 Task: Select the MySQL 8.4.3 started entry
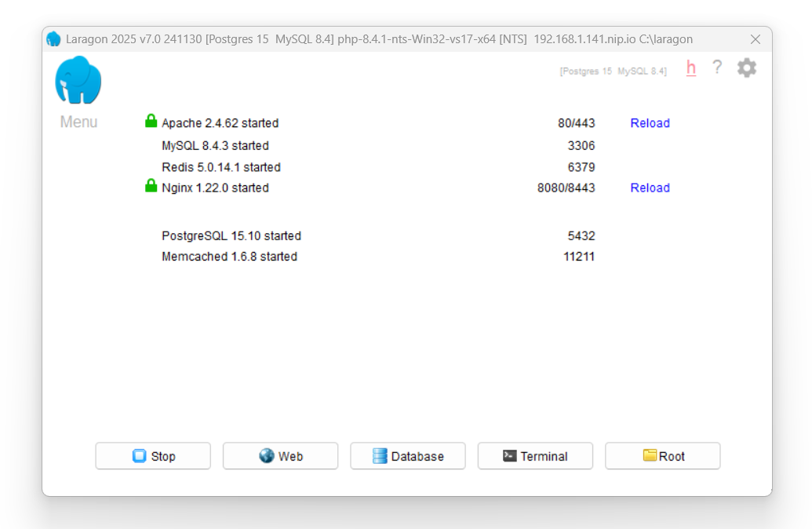[214, 145]
